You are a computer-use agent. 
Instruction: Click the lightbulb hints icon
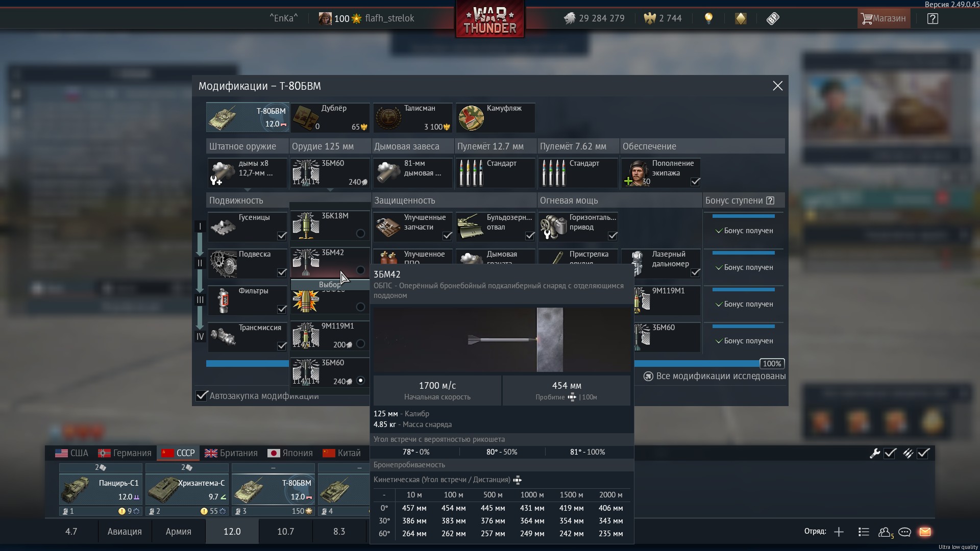tap(708, 18)
